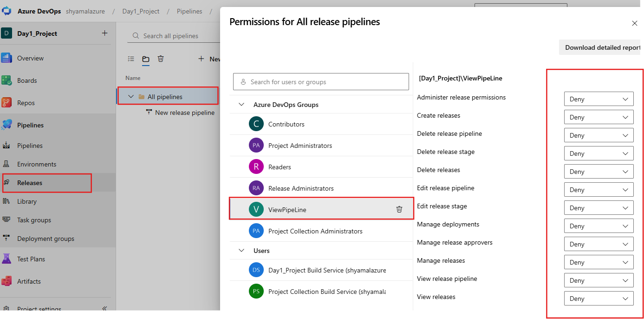The height and width of the screenshot is (319, 644).
Task: Open Delete release stage permission dropdown
Action: point(599,153)
